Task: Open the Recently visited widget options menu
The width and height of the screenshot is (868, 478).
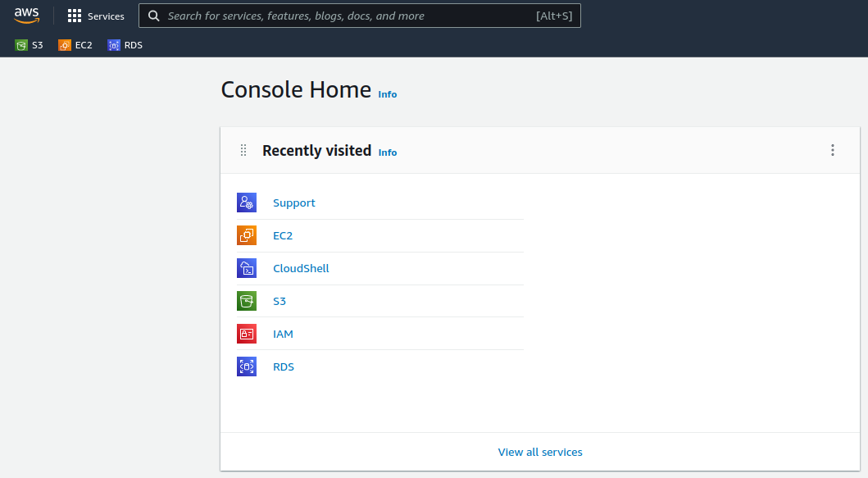Action: click(832, 150)
